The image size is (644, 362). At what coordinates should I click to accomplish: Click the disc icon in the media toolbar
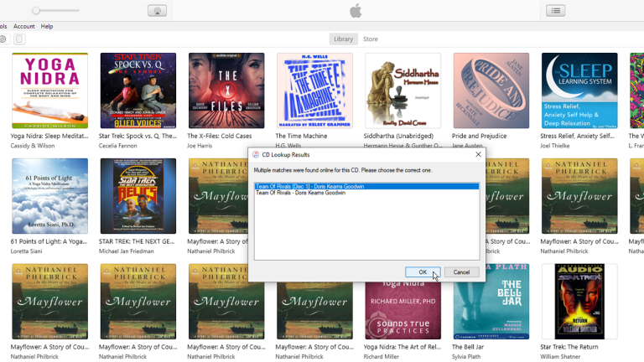tap(3, 39)
